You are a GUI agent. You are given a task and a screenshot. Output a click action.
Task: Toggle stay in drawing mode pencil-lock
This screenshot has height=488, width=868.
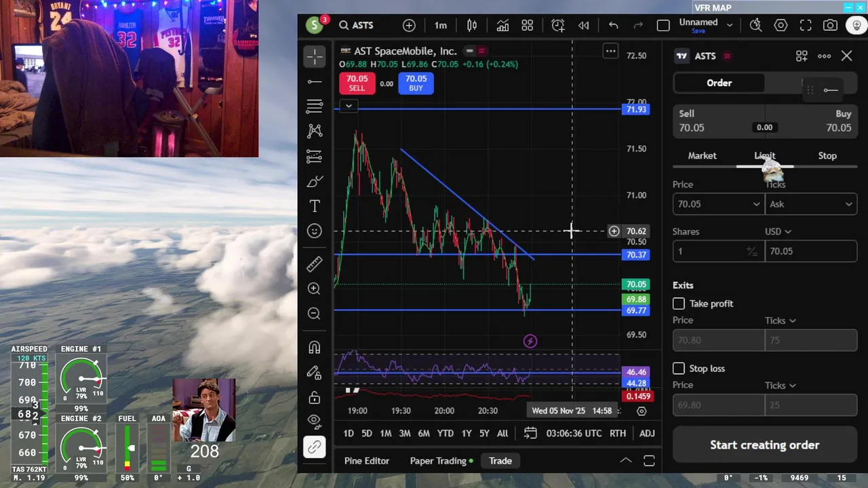coord(315,372)
